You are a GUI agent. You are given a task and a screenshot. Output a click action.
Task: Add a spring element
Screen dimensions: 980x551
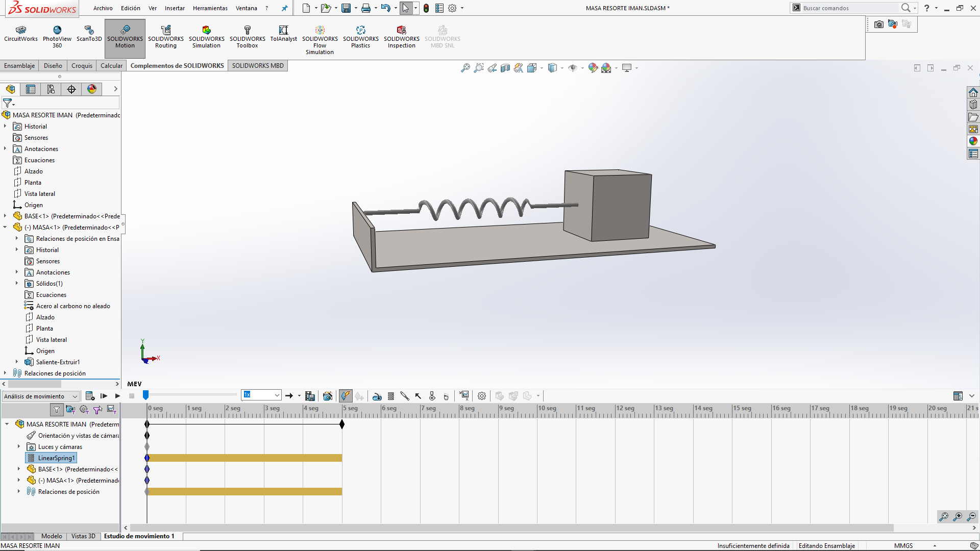[390, 396]
